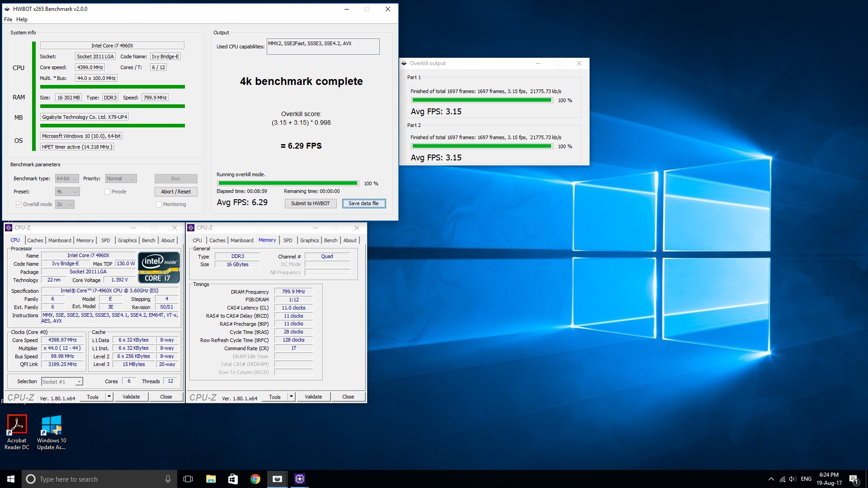Click Validate in left CPU-Z window
The height and width of the screenshot is (488, 868).
point(131,397)
